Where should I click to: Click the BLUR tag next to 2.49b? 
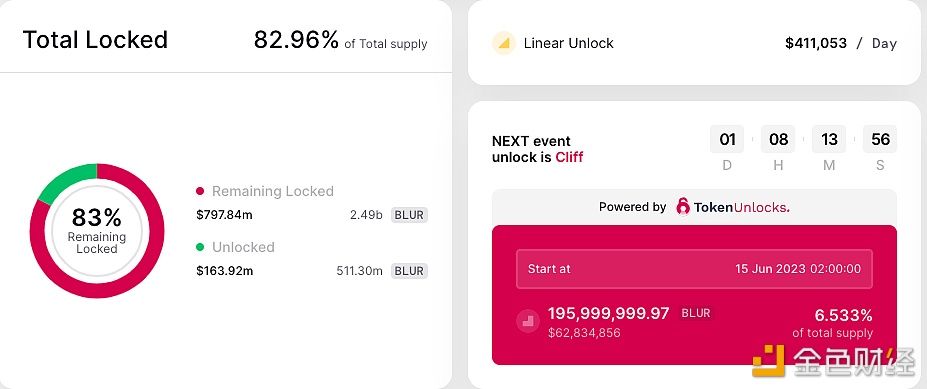point(409,215)
